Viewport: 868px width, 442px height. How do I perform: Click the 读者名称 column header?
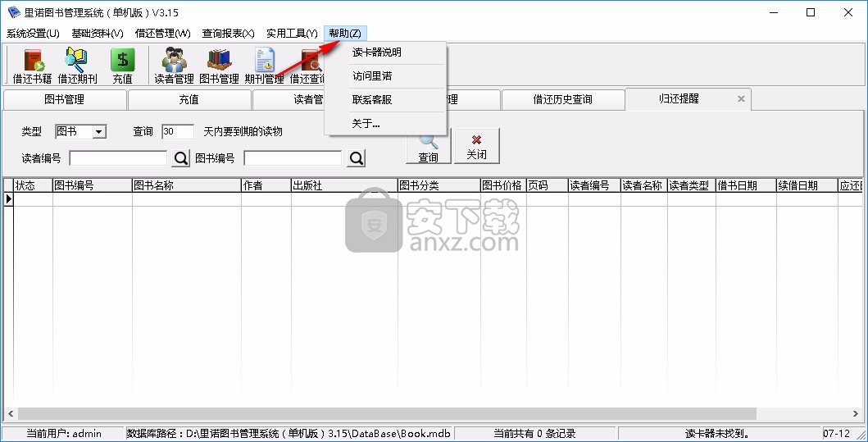click(x=643, y=185)
